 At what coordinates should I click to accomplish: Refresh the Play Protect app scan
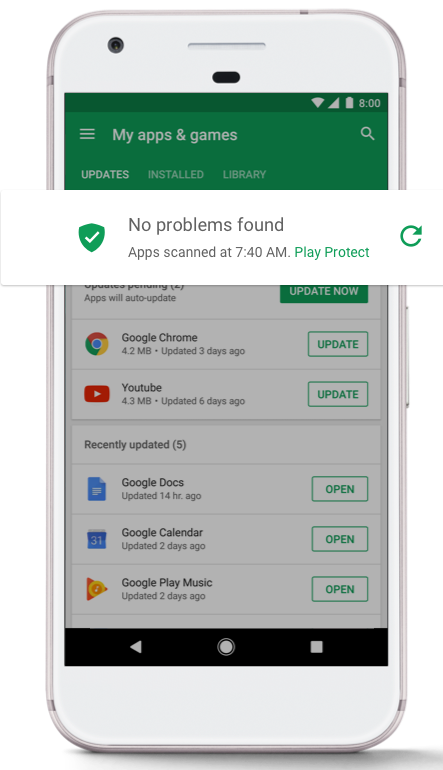tap(411, 236)
